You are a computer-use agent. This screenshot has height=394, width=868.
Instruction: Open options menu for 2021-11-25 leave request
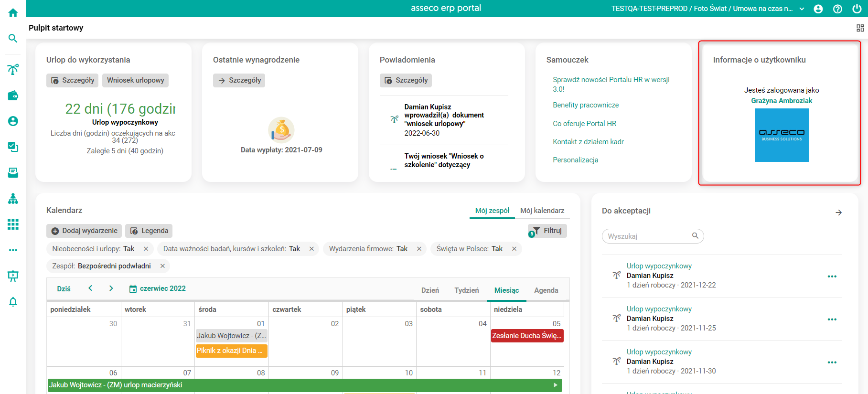pos(832,319)
